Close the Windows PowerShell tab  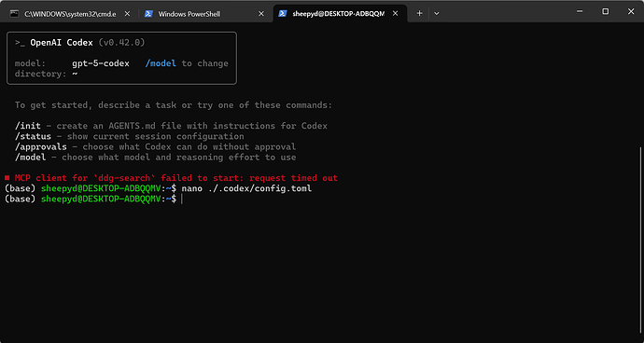click(x=260, y=14)
